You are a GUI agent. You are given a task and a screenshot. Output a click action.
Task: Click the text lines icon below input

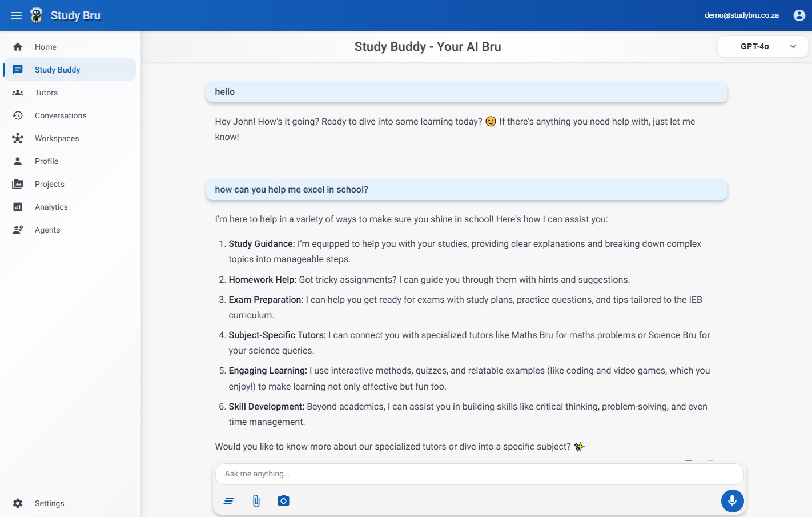[229, 501]
